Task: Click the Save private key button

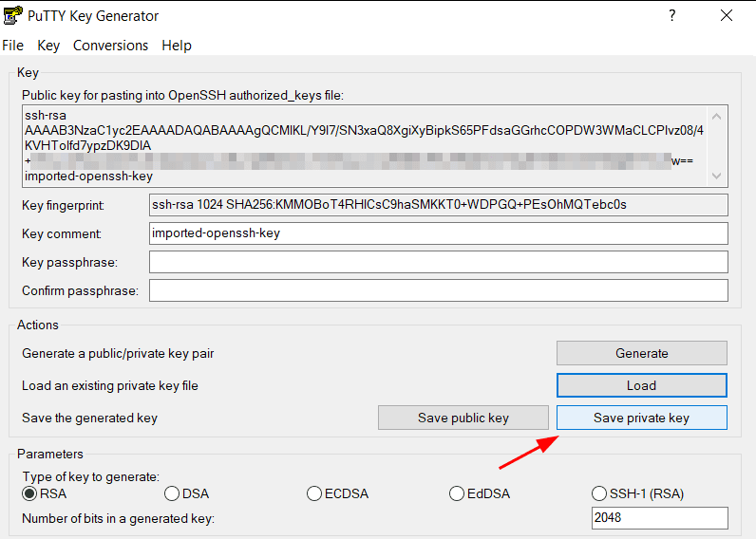Action: [641, 418]
